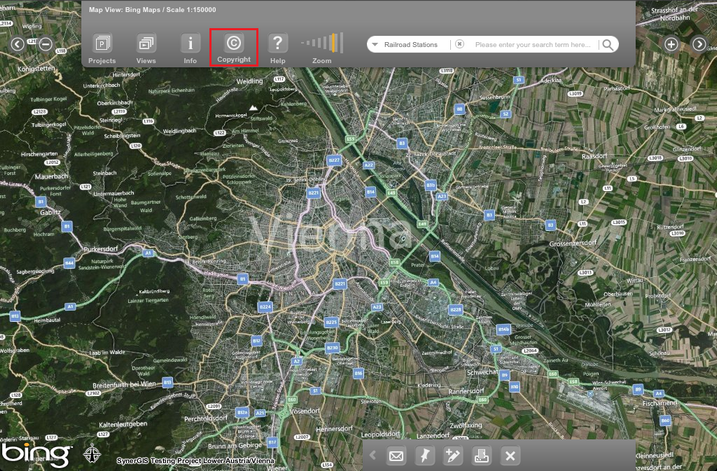This screenshot has height=471, width=717.
Task: Click the Breitenfurth bei Wien label
Action: point(124,385)
